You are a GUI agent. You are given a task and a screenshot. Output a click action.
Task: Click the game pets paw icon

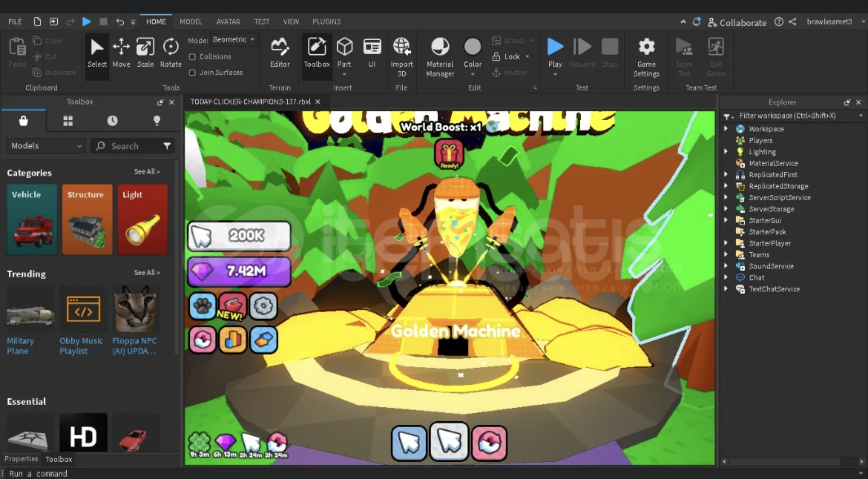pyautogui.click(x=202, y=306)
